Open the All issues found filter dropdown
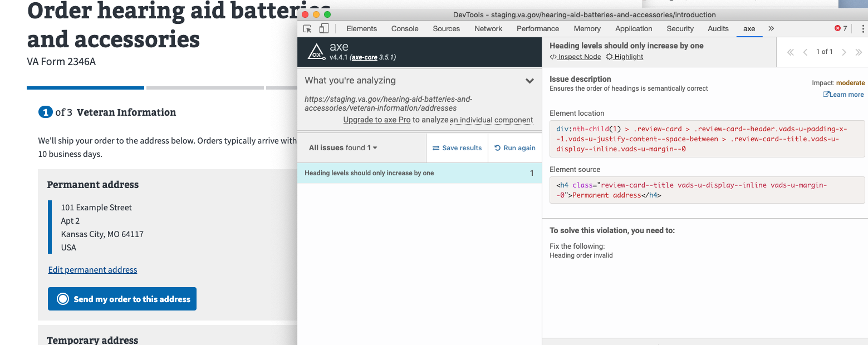This screenshot has width=868, height=345. 343,148
